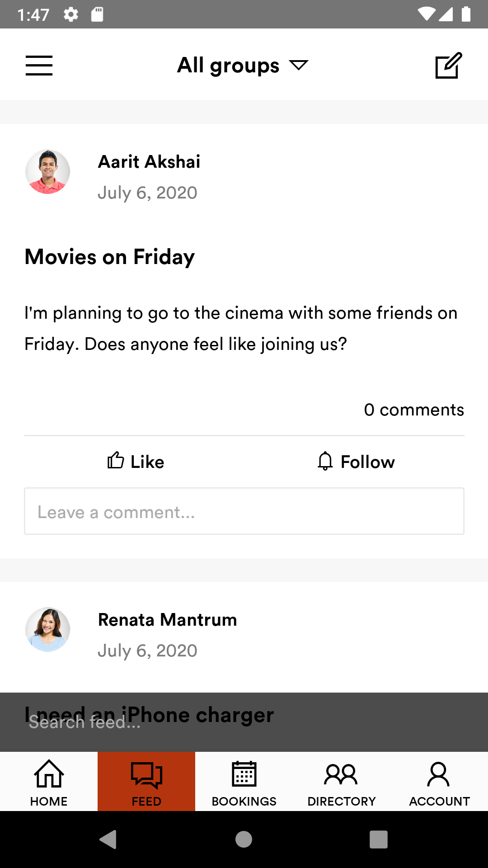Expand the All groups dropdown
This screenshot has height=868, width=488.
coord(243,66)
